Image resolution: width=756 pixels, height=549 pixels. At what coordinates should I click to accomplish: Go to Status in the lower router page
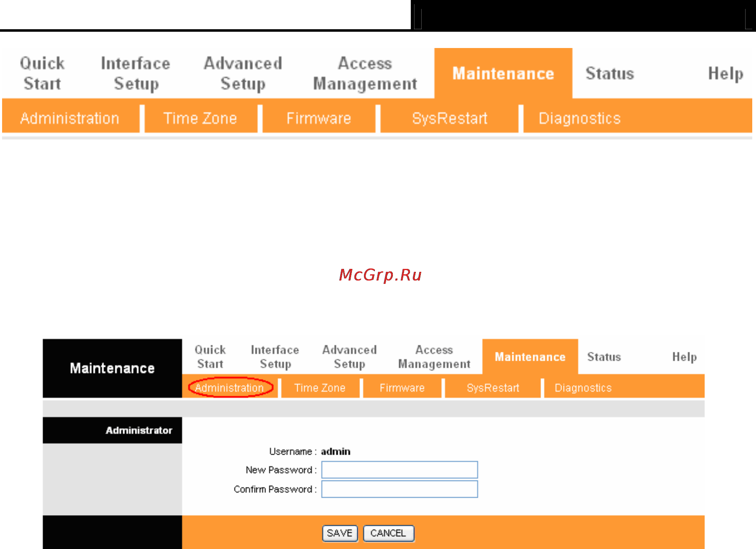pyautogui.click(x=604, y=357)
